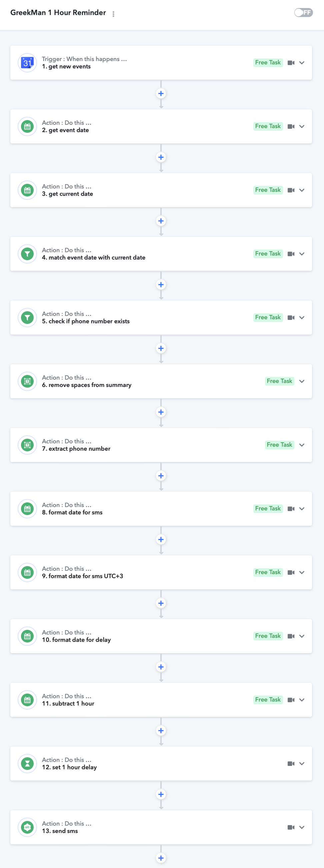Toggle the workflow ON/OFF switch
This screenshot has height=868, width=324.
coord(303,12)
